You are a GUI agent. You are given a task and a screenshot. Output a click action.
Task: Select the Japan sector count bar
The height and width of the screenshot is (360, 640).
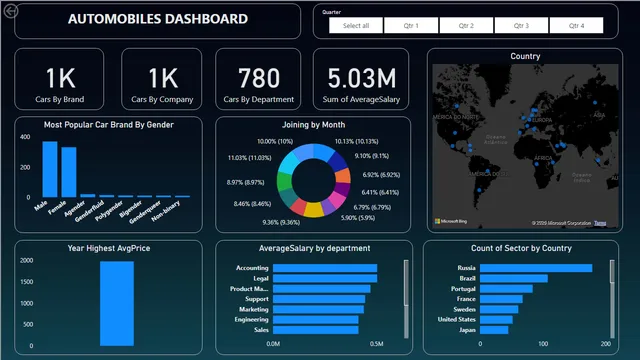(494, 330)
